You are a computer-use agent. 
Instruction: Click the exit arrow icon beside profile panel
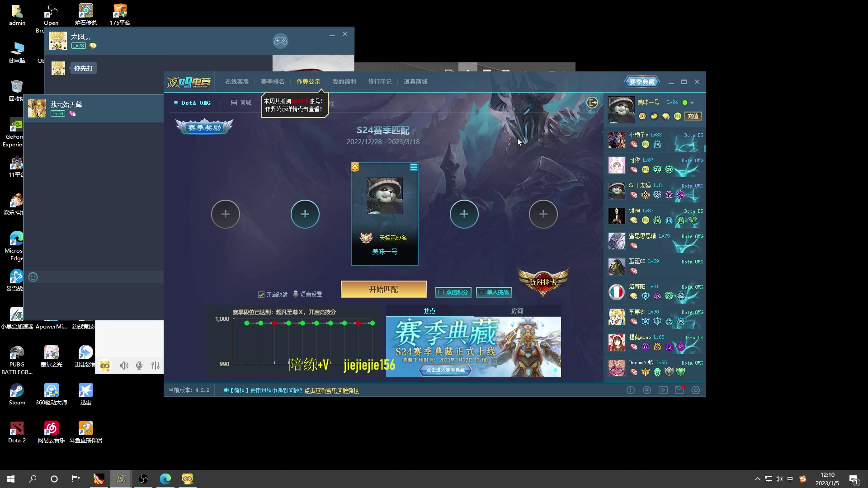pos(592,103)
